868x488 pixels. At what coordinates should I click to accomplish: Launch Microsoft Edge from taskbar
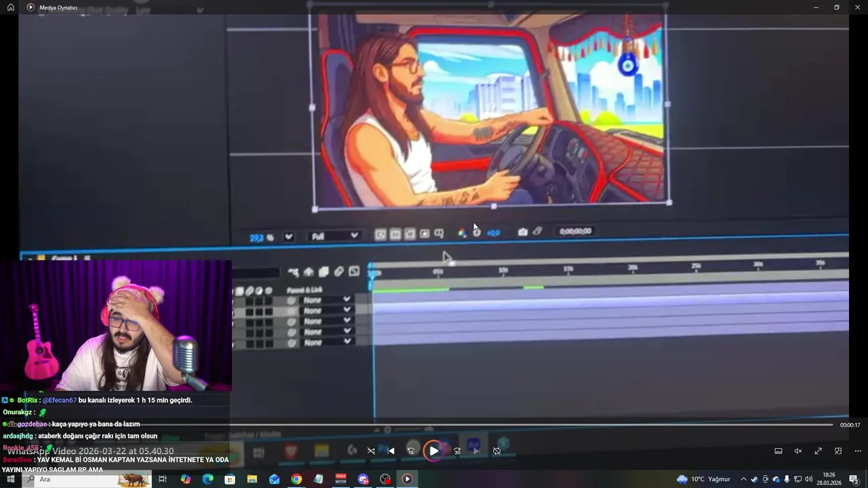click(208, 479)
